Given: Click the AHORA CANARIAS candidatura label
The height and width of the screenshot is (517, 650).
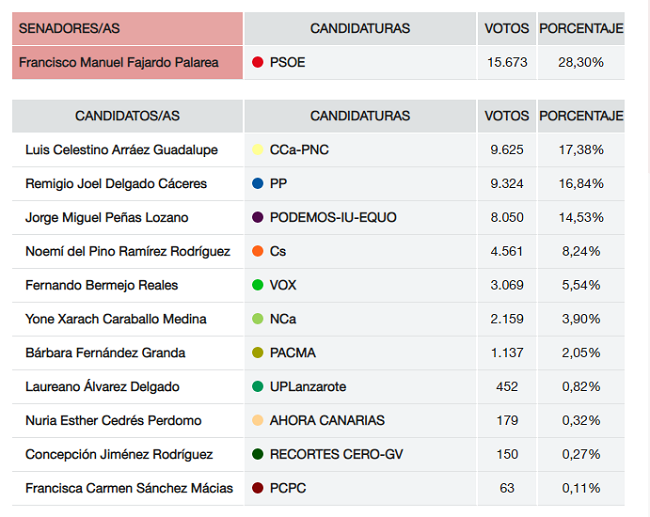Looking at the screenshot, I should point(327,421).
